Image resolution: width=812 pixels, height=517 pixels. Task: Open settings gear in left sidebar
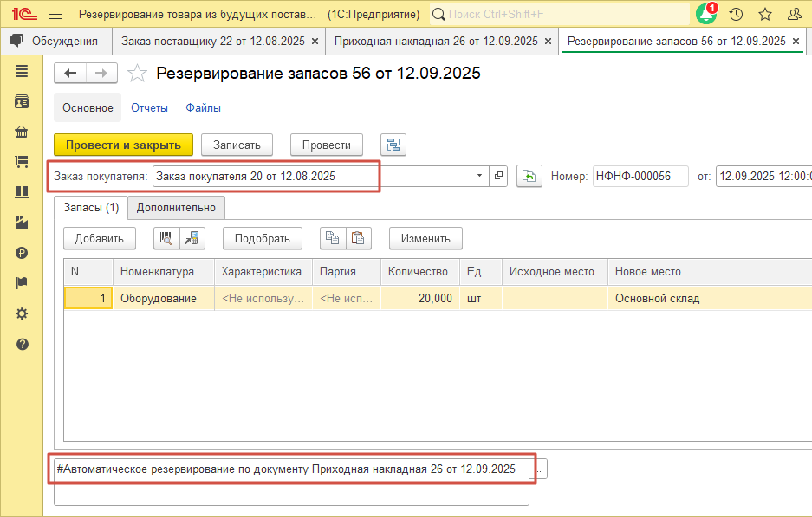click(23, 313)
